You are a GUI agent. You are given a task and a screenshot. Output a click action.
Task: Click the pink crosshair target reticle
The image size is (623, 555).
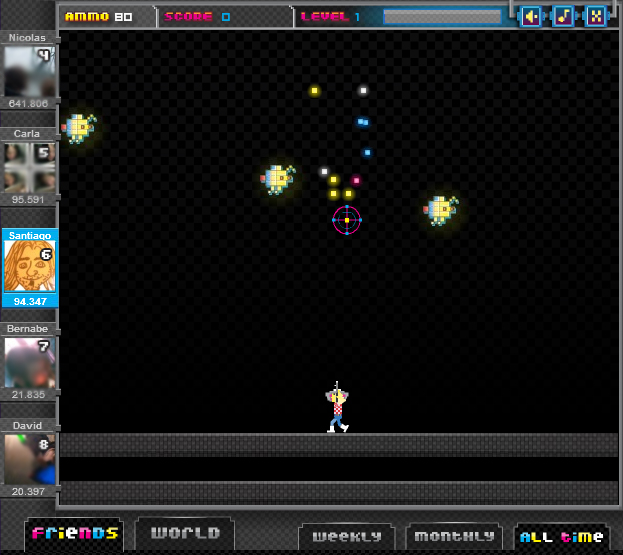(346, 220)
